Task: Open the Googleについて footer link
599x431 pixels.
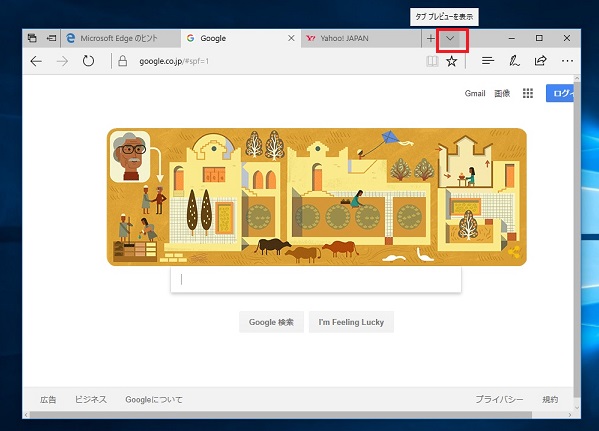Action: click(154, 400)
